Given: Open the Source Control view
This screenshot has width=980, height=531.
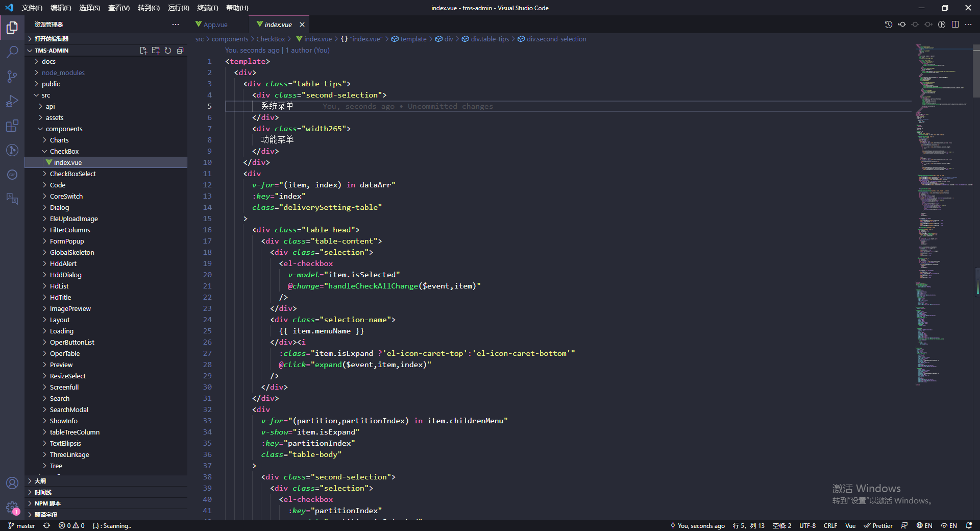Looking at the screenshot, I should click(x=12, y=77).
